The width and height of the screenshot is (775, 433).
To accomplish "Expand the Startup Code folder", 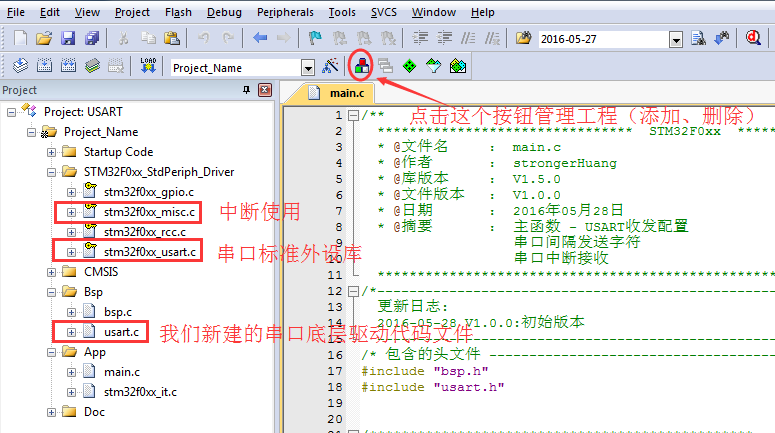I will [51, 152].
